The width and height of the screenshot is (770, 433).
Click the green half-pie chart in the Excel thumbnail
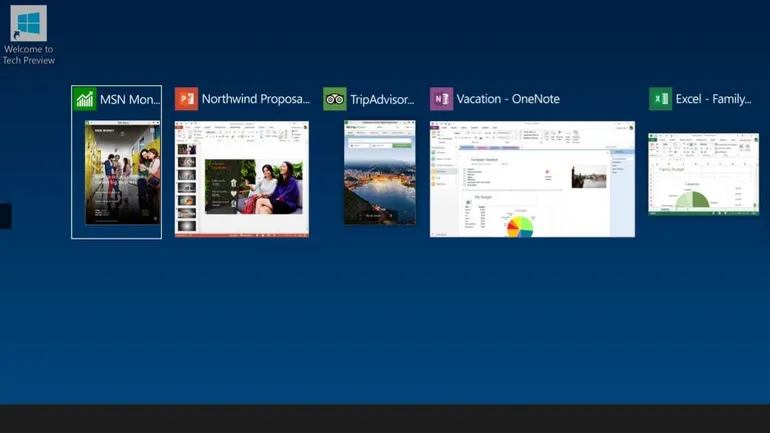click(693, 199)
